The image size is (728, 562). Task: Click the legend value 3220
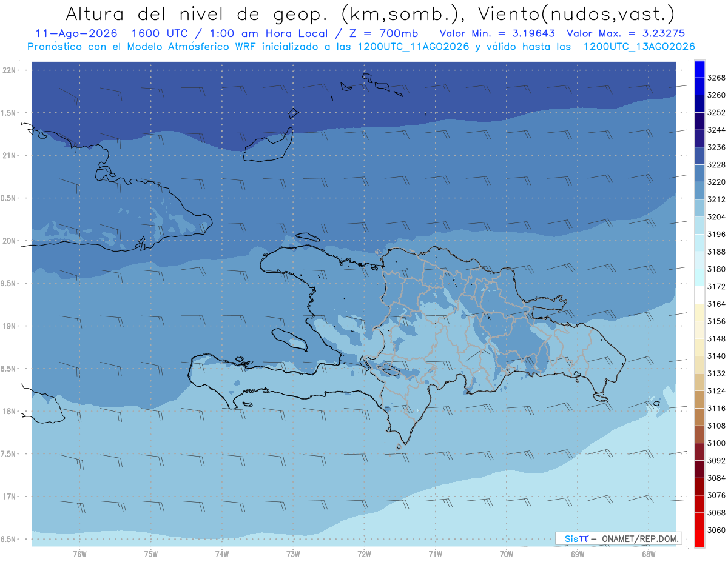pos(716,182)
